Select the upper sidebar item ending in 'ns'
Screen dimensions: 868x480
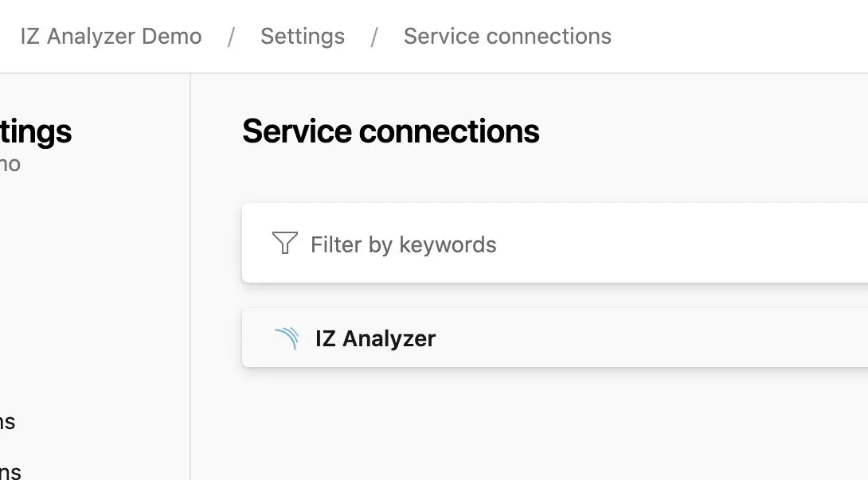tap(7, 422)
